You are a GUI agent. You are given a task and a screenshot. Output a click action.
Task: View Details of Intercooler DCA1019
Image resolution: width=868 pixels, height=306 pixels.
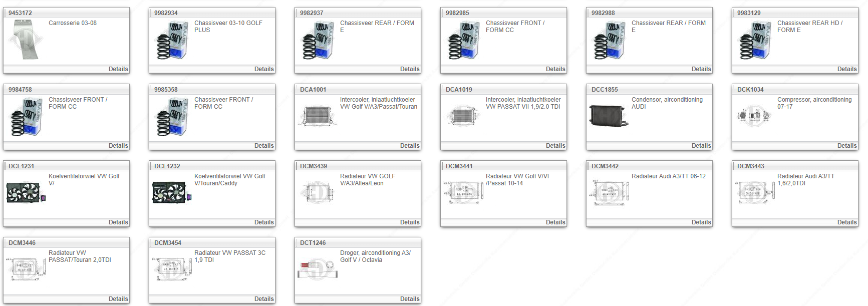[555, 146]
